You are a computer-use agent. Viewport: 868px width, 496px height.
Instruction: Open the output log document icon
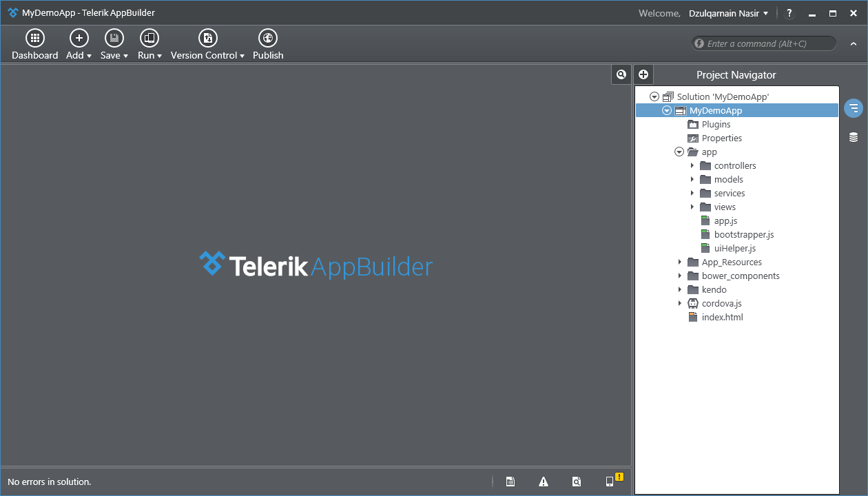(x=510, y=482)
